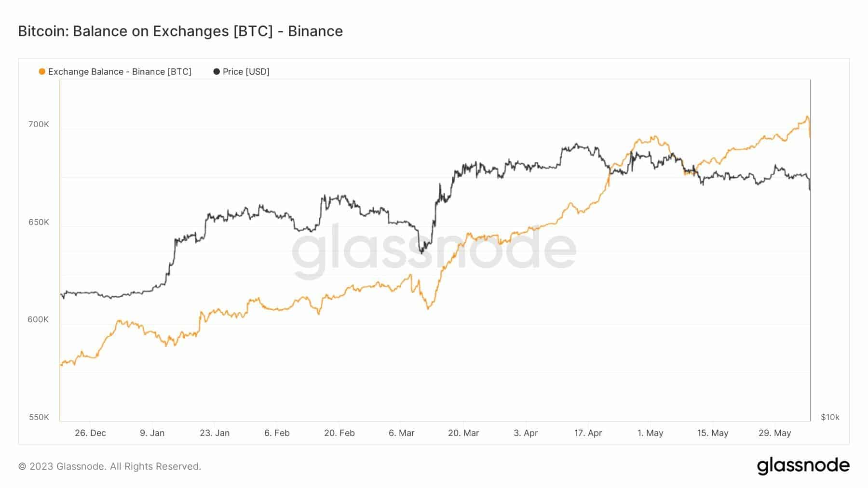Select the 23. Jan date marker
The height and width of the screenshot is (488, 868).
click(x=215, y=433)
